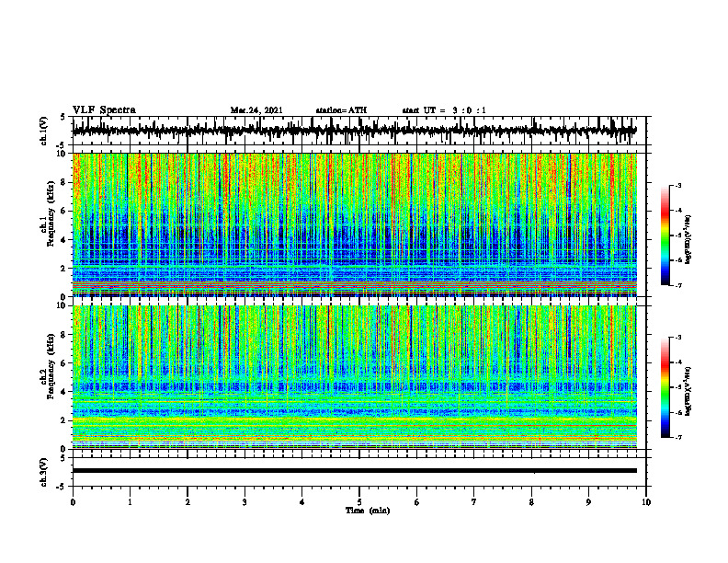Click the ch.1 voltage waveform trace
The height and width of the screenshot is (563, 728).
point(354,131)
